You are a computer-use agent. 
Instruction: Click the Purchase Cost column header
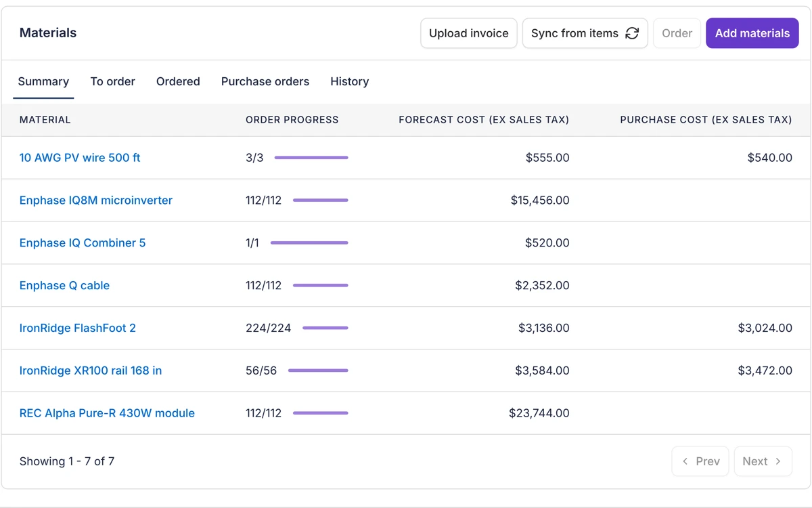point(706,120)
